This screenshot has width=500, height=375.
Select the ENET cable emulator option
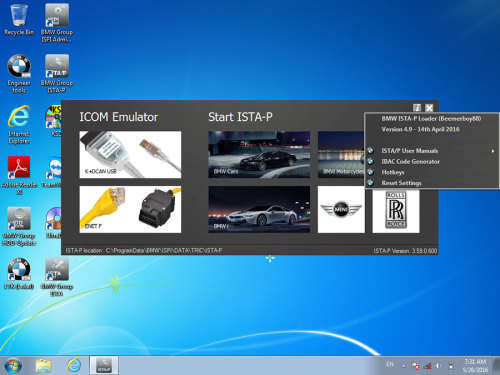point(130,209)
